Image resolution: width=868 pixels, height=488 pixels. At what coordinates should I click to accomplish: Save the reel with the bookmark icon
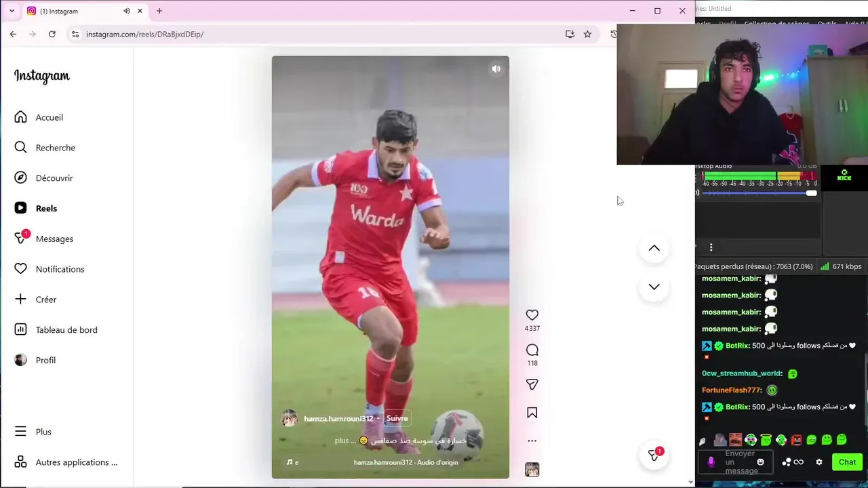tap(532, 413)
